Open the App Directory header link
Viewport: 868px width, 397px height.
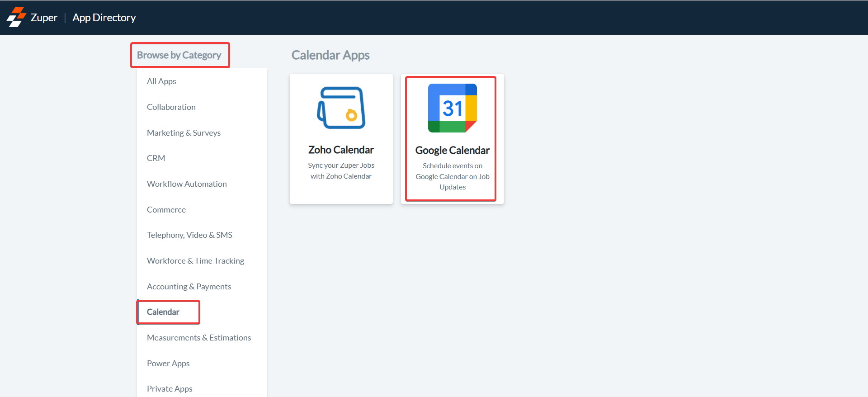point(104,18)
